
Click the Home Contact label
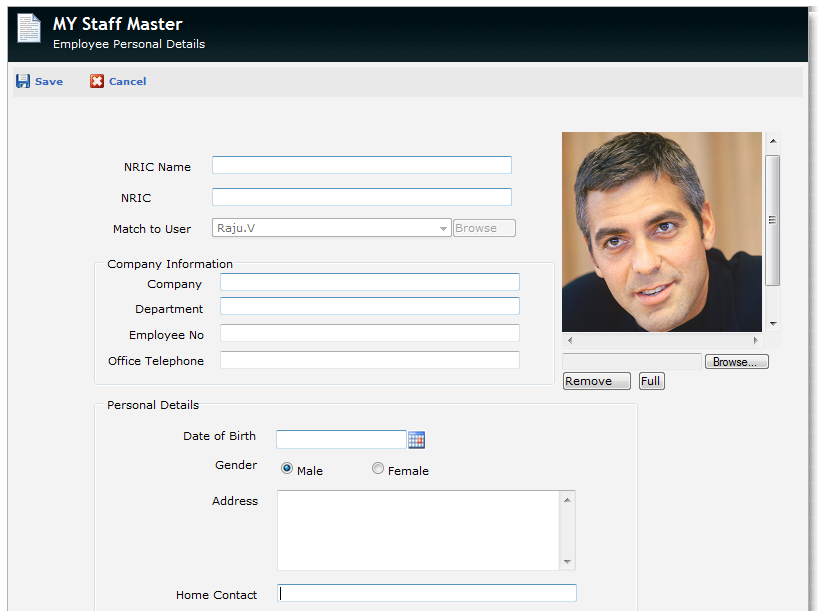(216, 595)
